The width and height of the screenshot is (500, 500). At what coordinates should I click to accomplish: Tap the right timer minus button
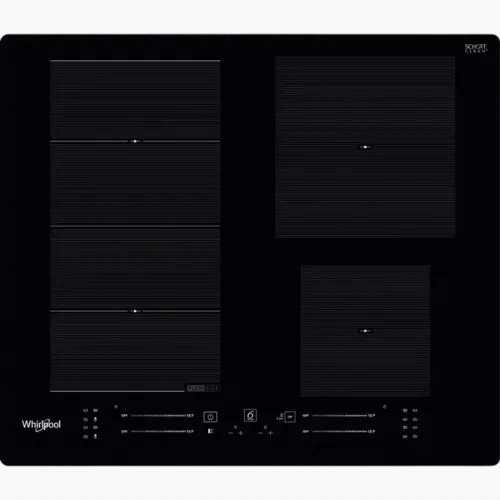click(x=260, y=433)
